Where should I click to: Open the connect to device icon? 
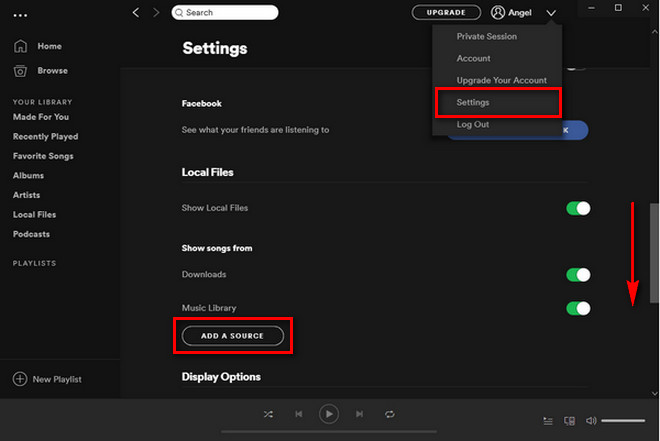click(569, 421)
